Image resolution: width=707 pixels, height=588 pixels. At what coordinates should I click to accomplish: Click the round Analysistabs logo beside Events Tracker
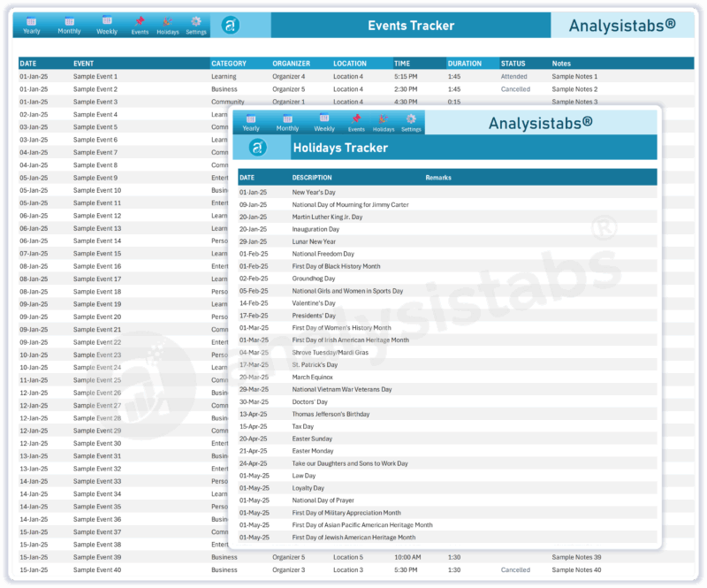[231, 26]
